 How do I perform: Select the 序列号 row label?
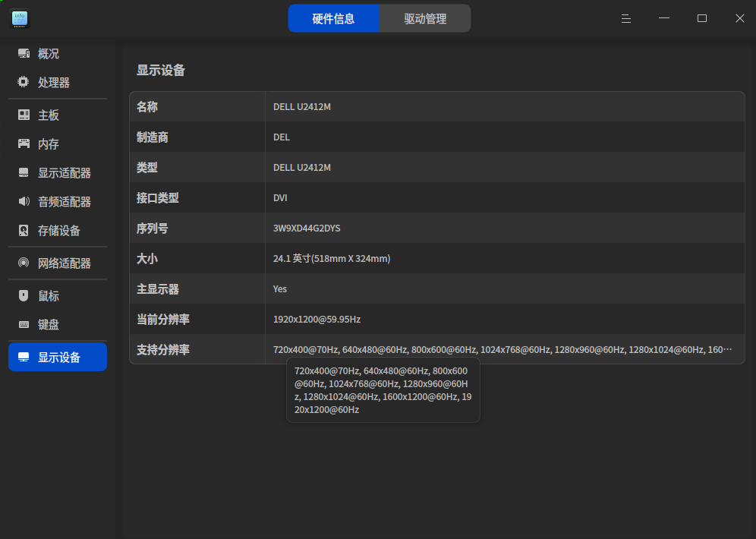153,229
